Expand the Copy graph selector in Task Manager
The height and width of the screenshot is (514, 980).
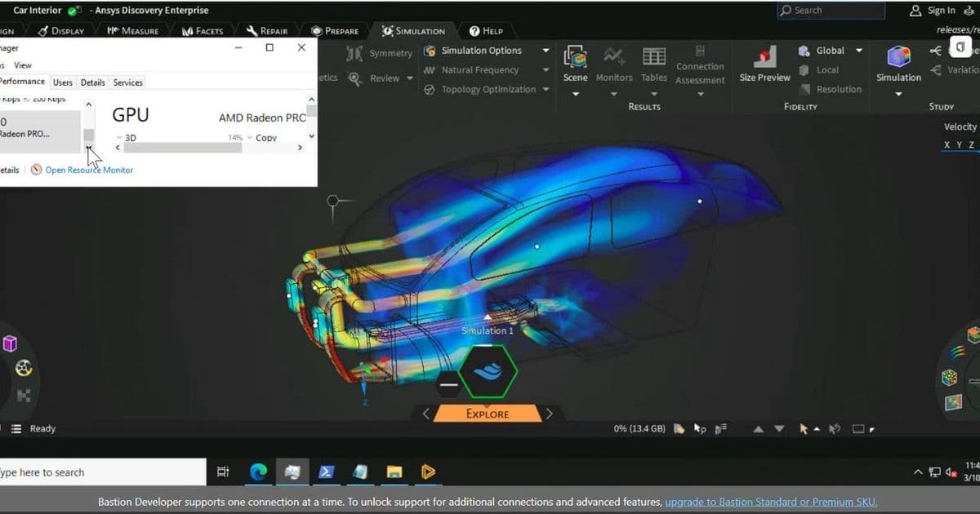click(x=250, y=137)
